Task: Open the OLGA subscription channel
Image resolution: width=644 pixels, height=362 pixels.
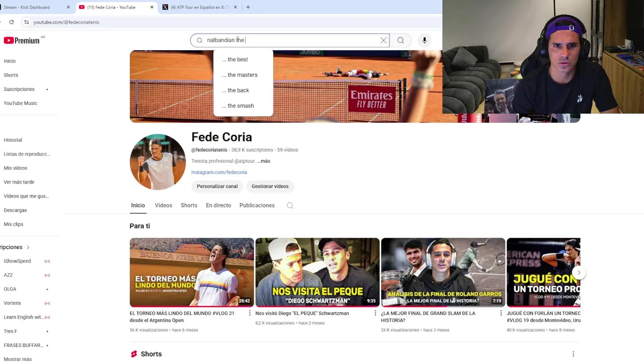Action: 10,289
